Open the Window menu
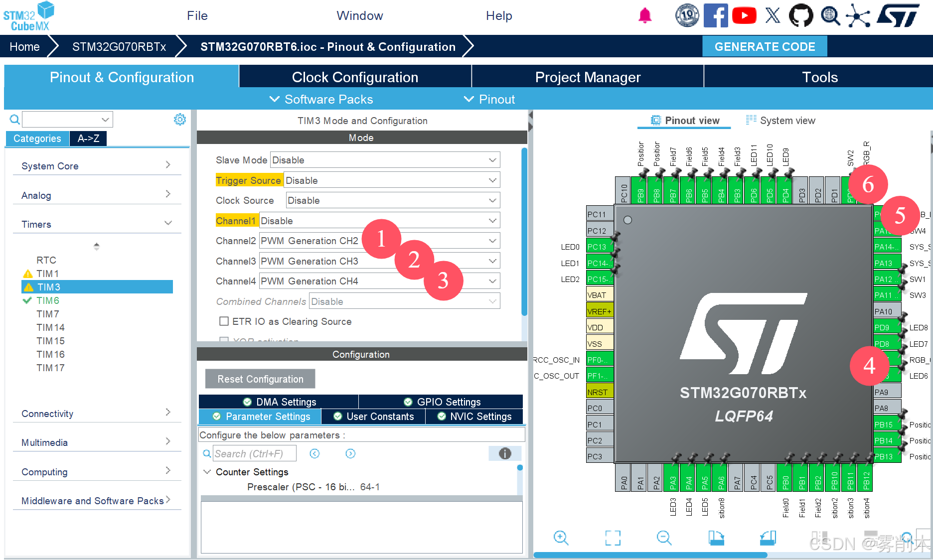This screenshot has height=560, width=933. [x=360, y=15]
